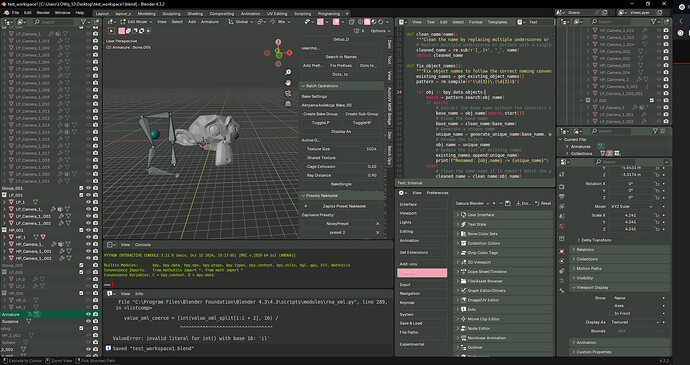Select the tweak select tool icon in the viewport

click(x=111, y=31)
